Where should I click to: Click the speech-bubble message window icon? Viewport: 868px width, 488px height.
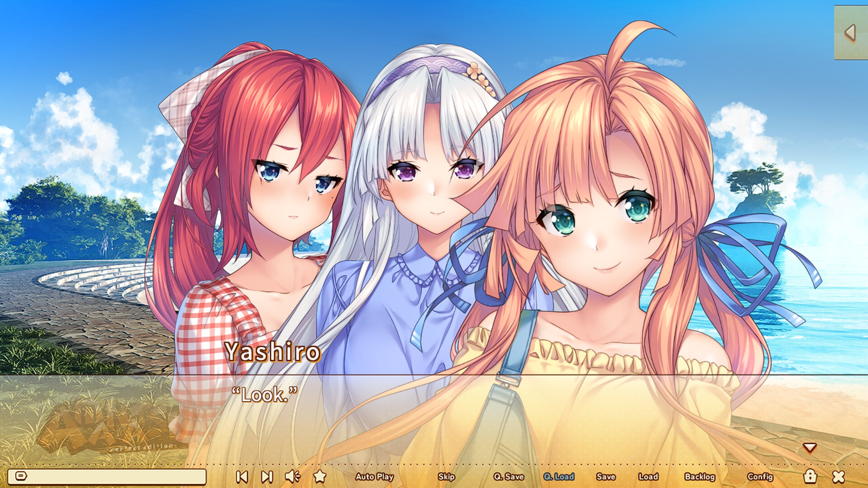(x=21, y=475)
